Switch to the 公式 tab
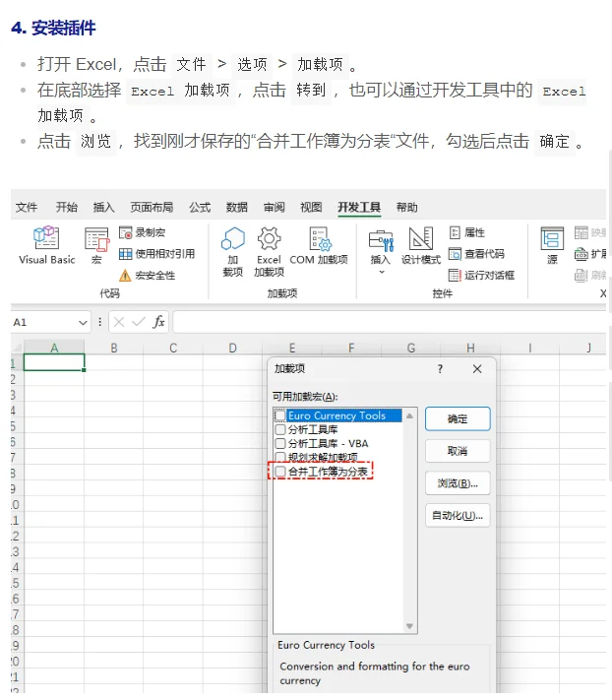This screenshot has width=612, height=700. click(x=200, y=207)
